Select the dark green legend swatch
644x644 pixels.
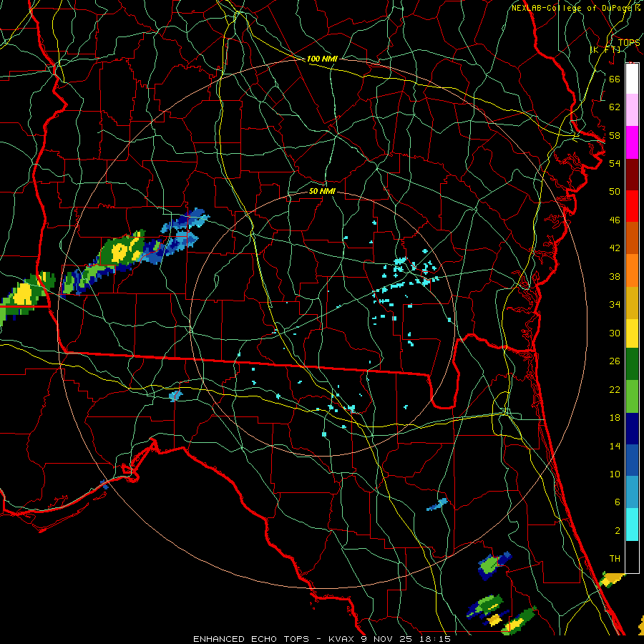[632, 364]
